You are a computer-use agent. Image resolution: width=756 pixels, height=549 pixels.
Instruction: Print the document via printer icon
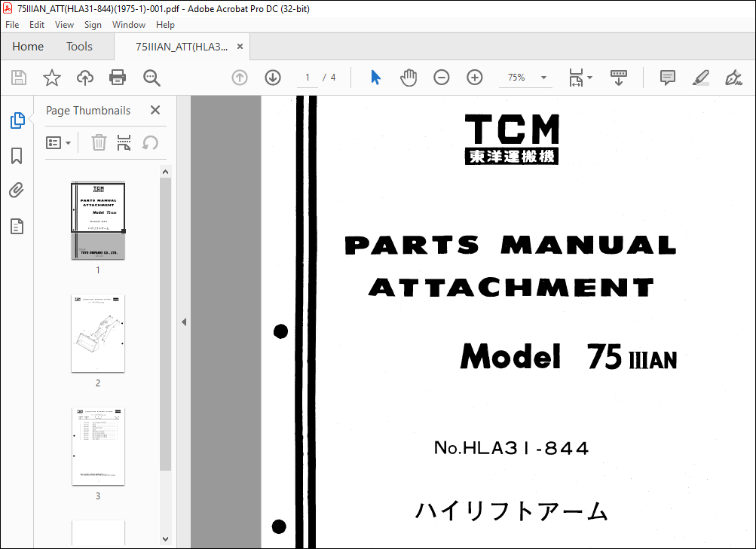118,78
